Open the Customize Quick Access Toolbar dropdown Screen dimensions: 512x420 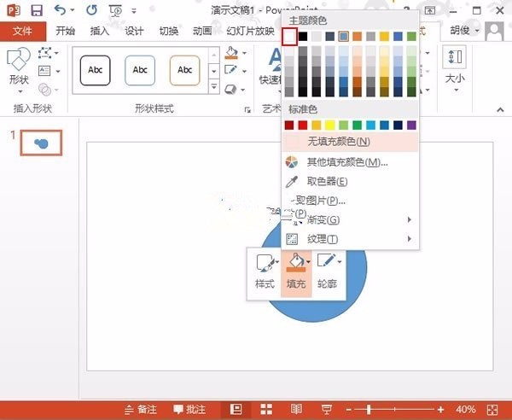134,11
